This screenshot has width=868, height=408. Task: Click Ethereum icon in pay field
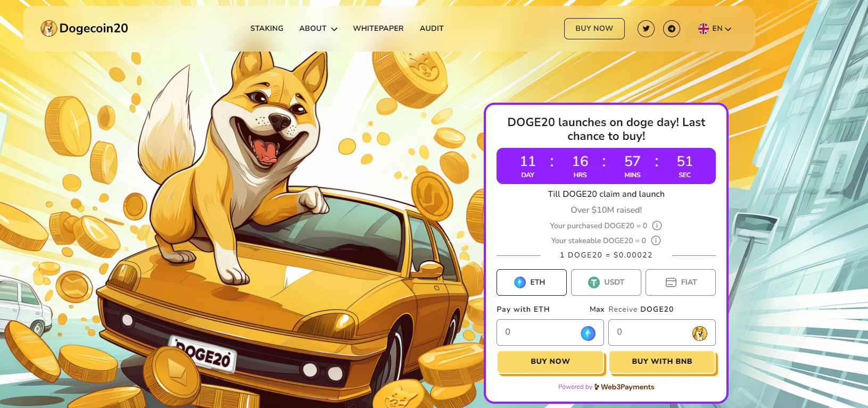click(588, 334)
